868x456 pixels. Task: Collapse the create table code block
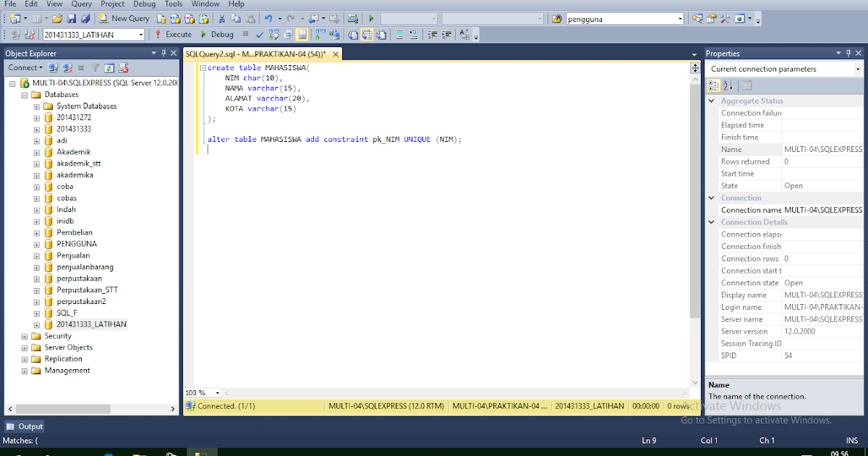[203, 68]
